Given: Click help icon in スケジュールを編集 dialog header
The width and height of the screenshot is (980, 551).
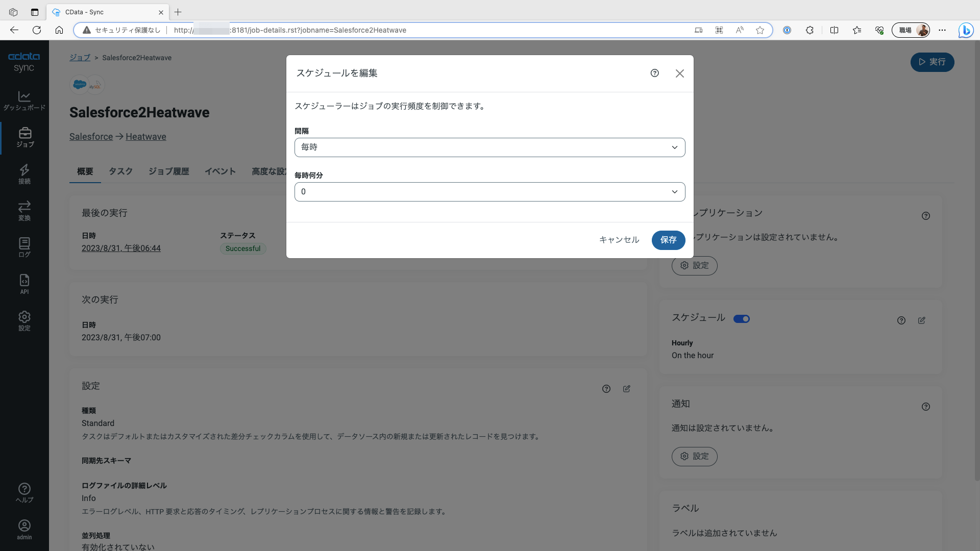Looking at the screenshot, I should pos(654,73).
